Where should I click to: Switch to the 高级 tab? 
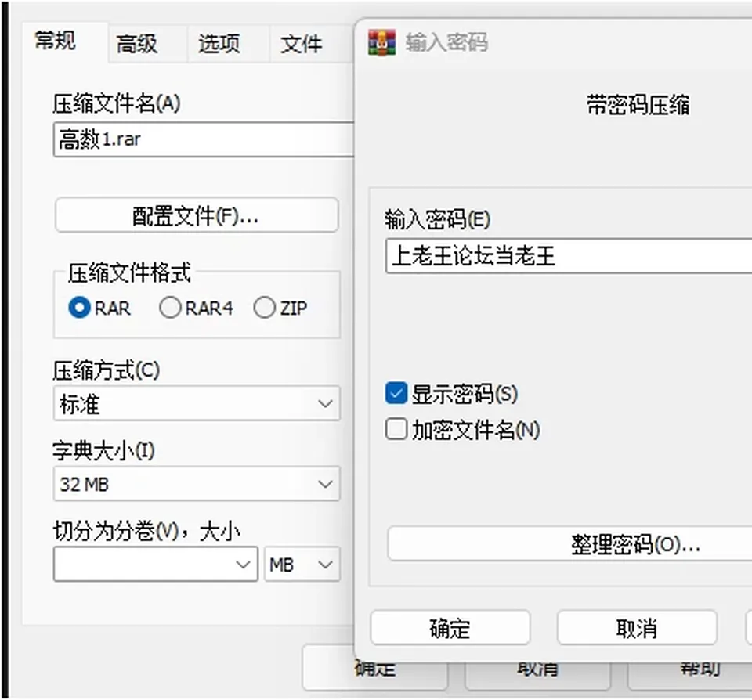coord(136,44)
